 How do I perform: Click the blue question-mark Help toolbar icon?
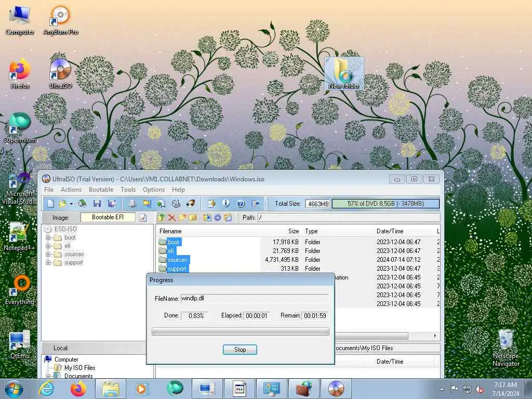(x=241, y=204)
